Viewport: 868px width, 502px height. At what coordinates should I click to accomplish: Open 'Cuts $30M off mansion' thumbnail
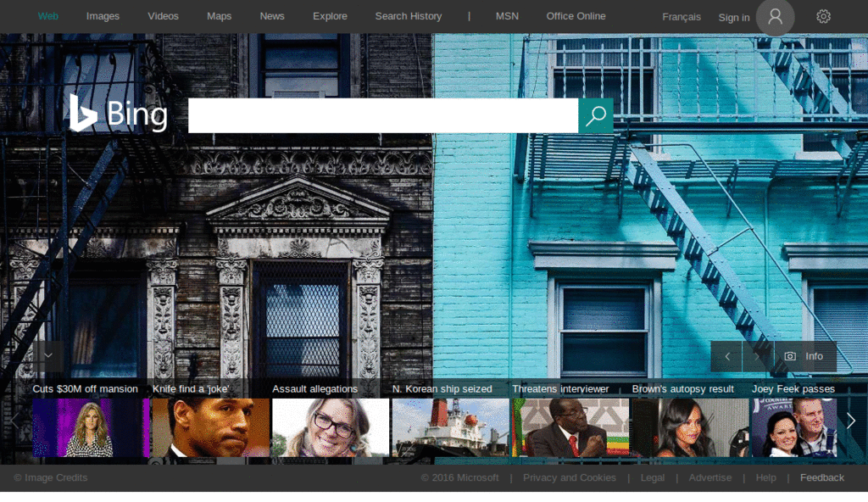[91, 427]
